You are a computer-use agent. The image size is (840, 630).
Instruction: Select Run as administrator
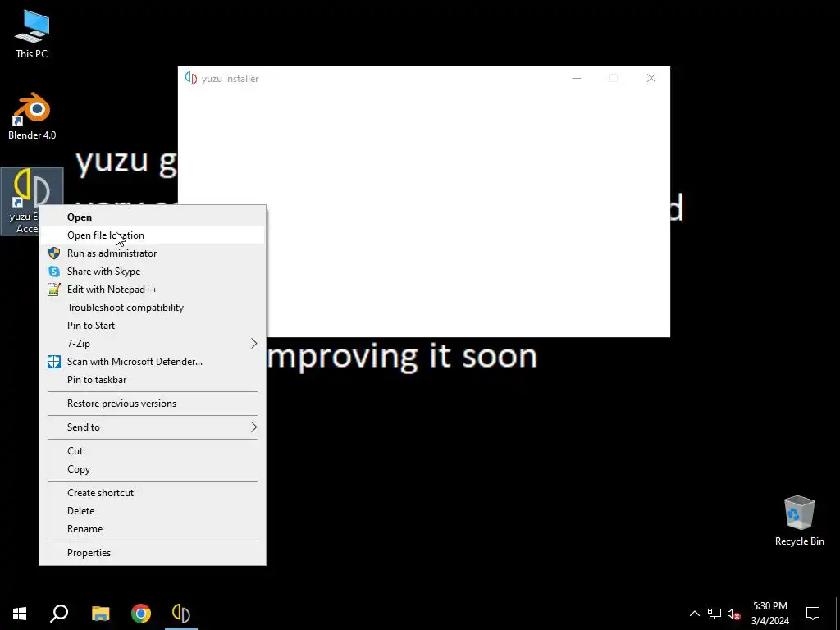(x=152, y=253)
